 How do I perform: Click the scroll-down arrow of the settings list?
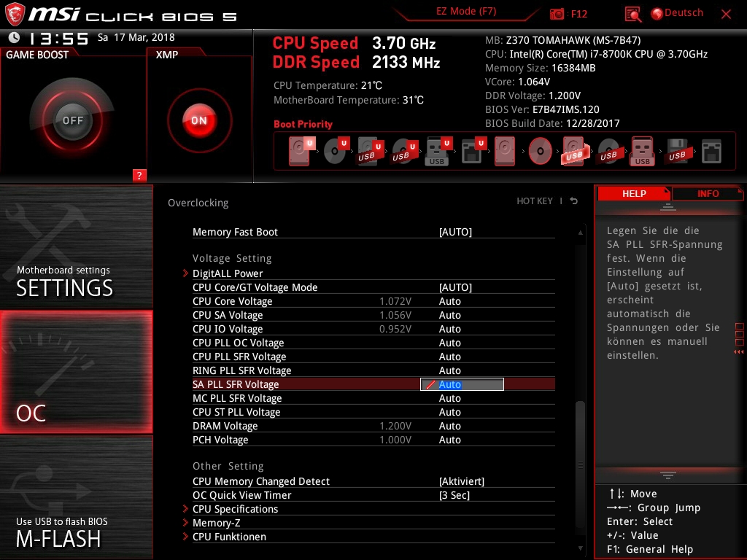[x=580, y=548]
